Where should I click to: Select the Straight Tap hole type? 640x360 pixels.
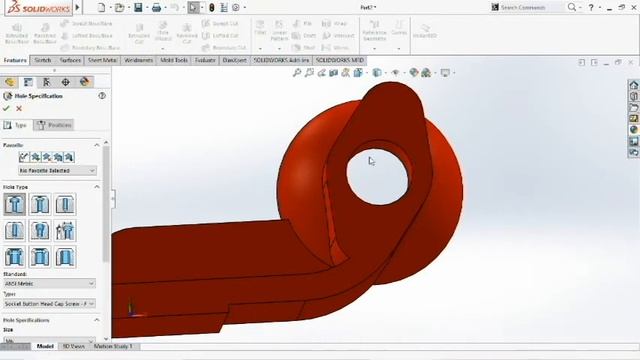point(15,231)
